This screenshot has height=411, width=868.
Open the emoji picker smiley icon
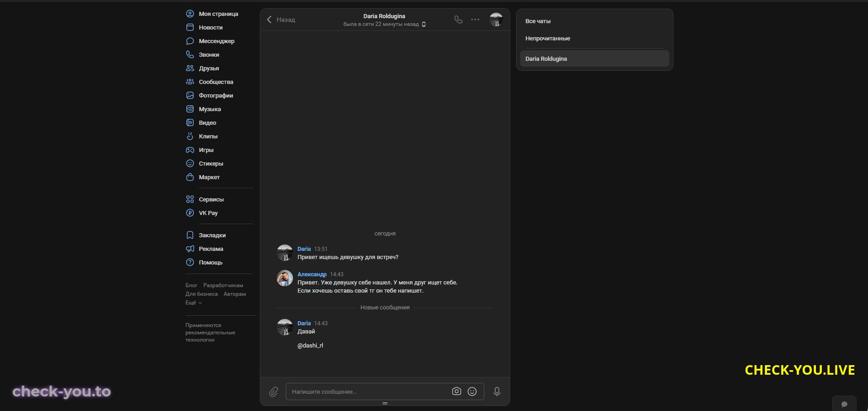(472, 391)
